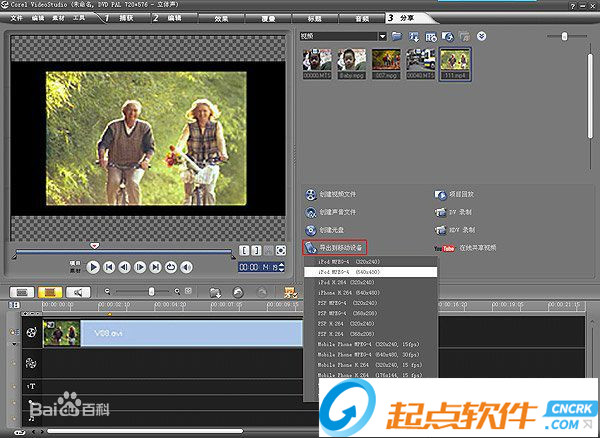
Task: Click the library vertical scrollbar
Action: 590,96
